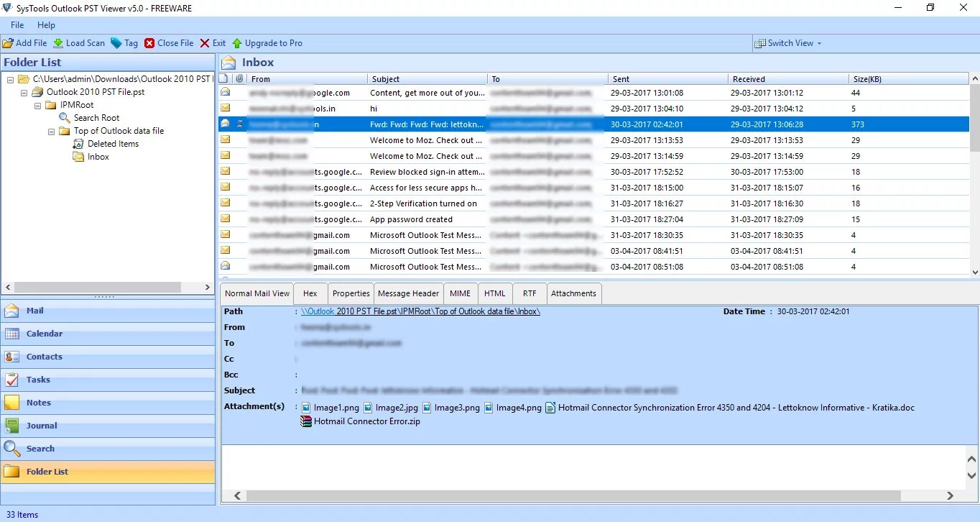Select the email with subject "hi"

coord(593,109)
